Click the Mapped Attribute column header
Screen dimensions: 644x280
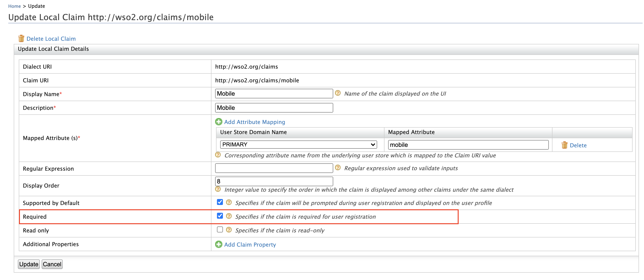coord(411,132)
